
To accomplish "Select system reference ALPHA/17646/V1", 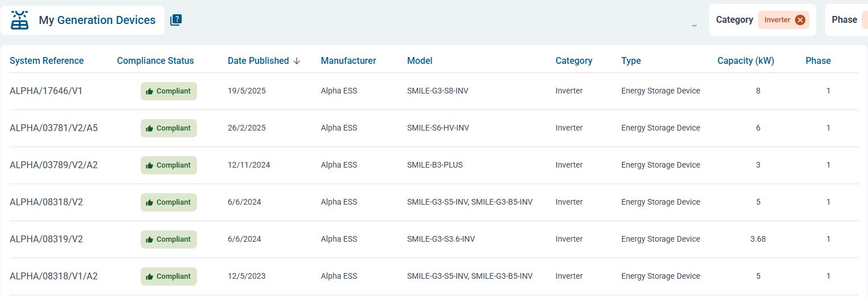I will 46,91.
